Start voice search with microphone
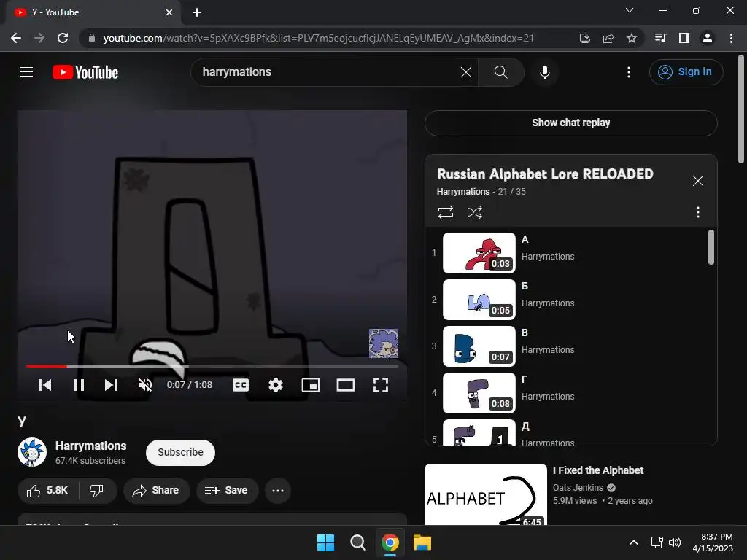The image size is (747, 560). [x=544, y=72]
